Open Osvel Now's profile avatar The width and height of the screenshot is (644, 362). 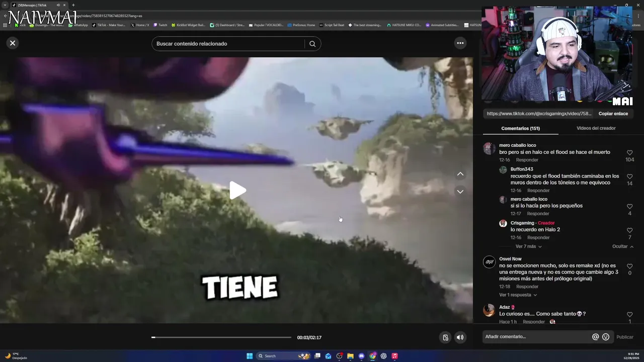pos(489,262)
